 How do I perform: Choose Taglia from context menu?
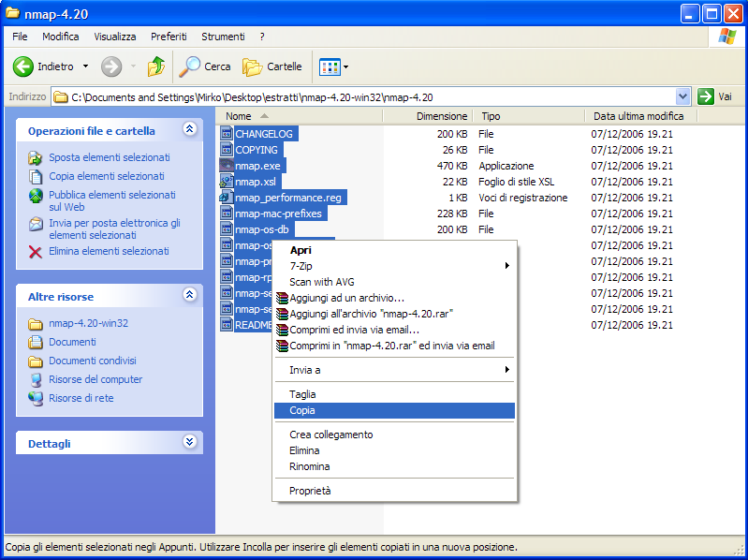click(394, 394)
